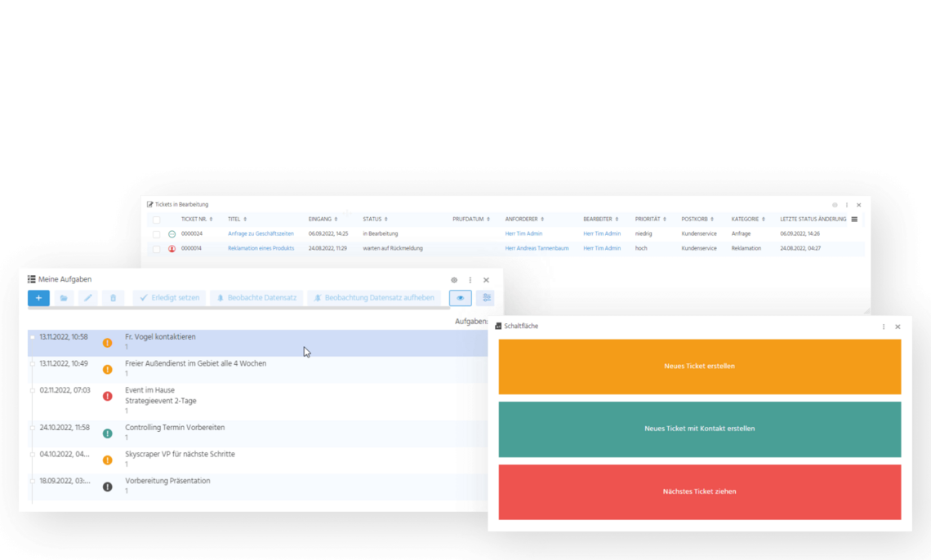Click the trash delete icon
The height and width of the screenshot is (560, 931).
(113, 298)
